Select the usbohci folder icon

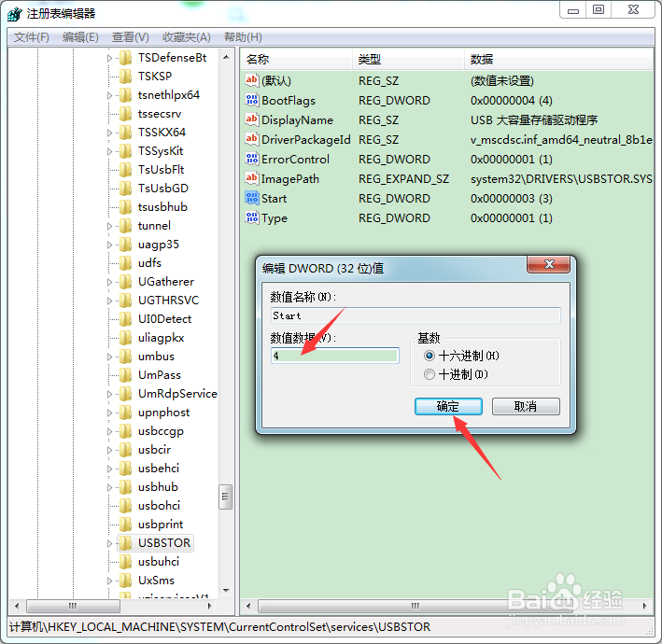[x=125, y=506]
